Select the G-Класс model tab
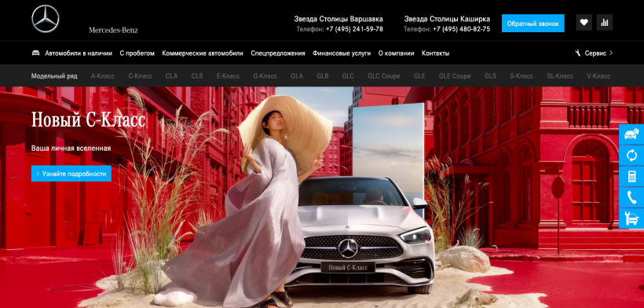 coord(265,76)
